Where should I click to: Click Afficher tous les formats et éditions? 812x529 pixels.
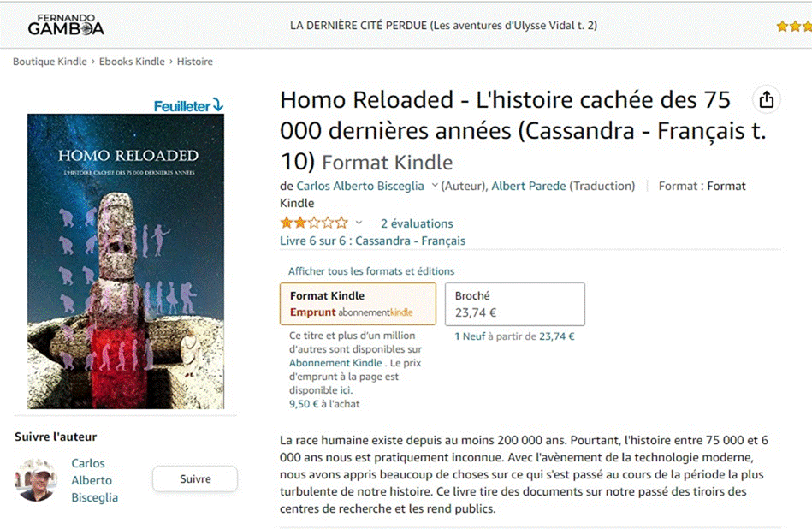371,271
